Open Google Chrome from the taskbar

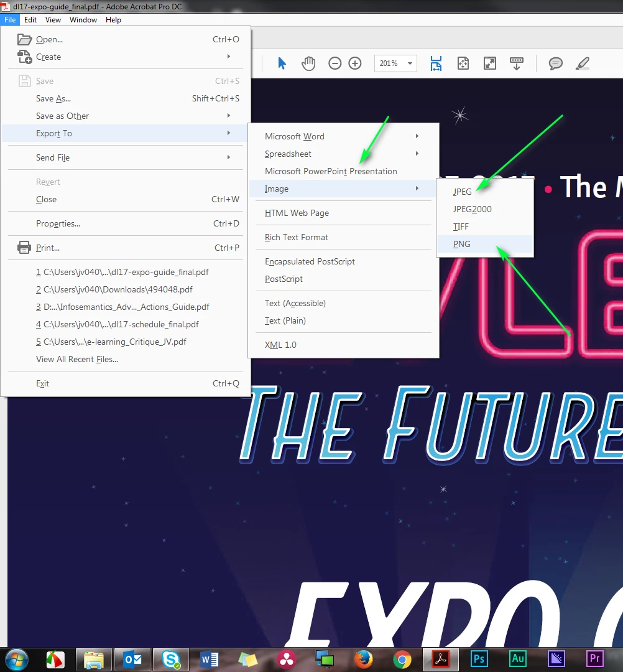(x=402, y=659)
